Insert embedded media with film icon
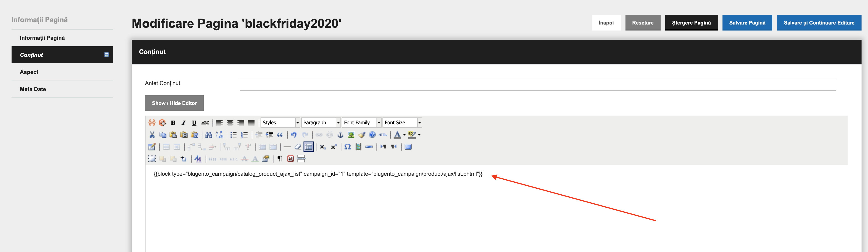The image size is (868, 252). tap(358, 147)
